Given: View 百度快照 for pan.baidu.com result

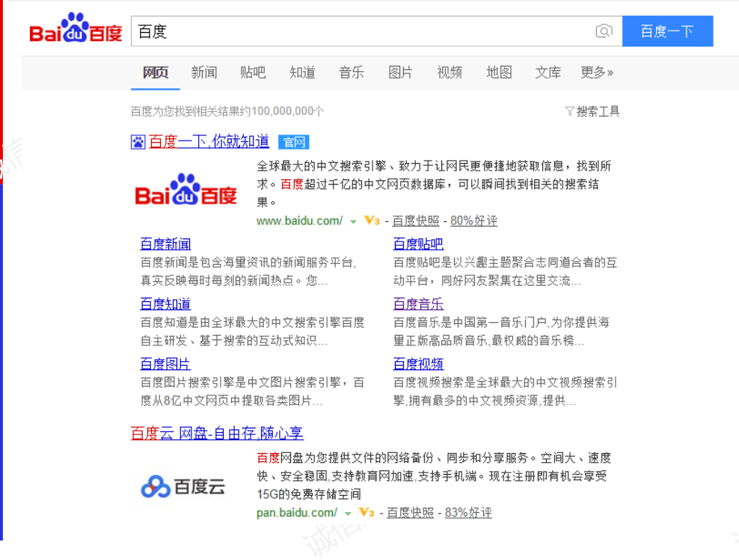Looking at the screenshot, I should 410,513.
